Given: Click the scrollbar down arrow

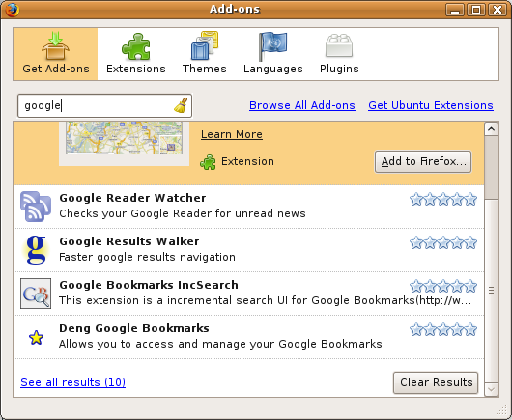Looking at the screenshot, I should 491,389.
